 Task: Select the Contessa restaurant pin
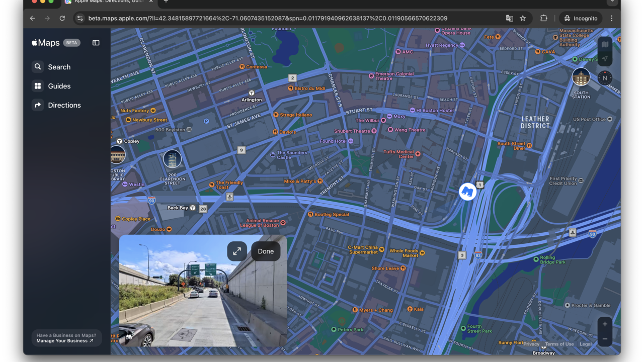click(242, 66)
